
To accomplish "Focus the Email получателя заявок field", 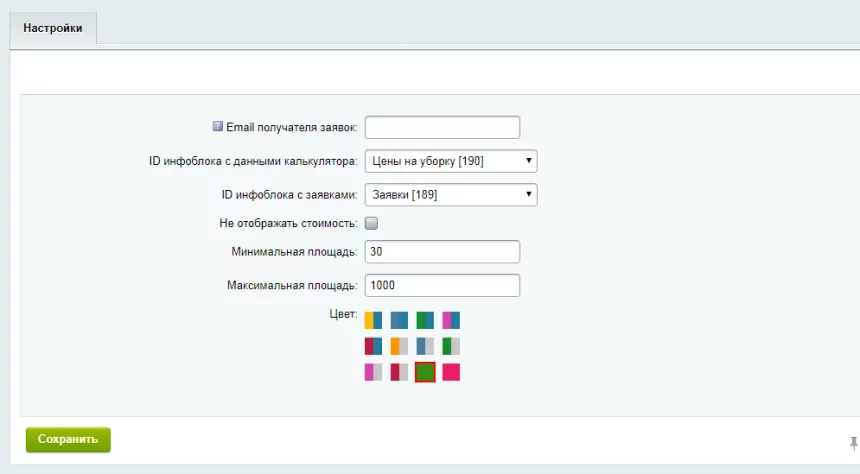I will point(442,127).
